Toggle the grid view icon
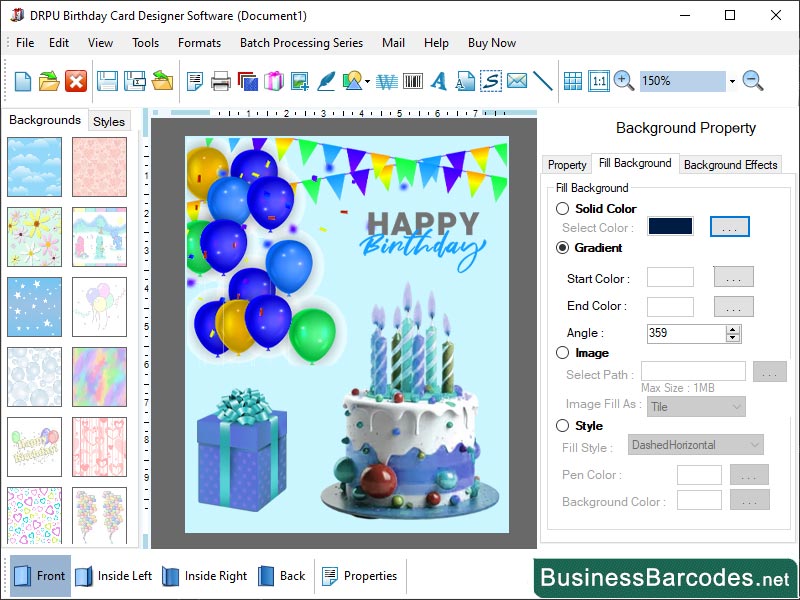The image size is (800, 600). point(573,81)
